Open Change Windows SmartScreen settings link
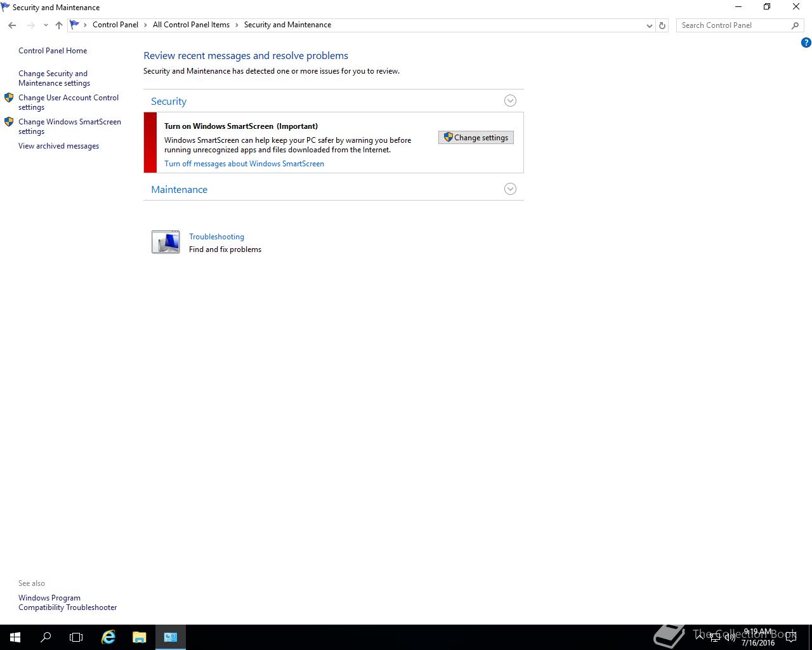The height and width of the screenshot is (650, 812). 70,126
